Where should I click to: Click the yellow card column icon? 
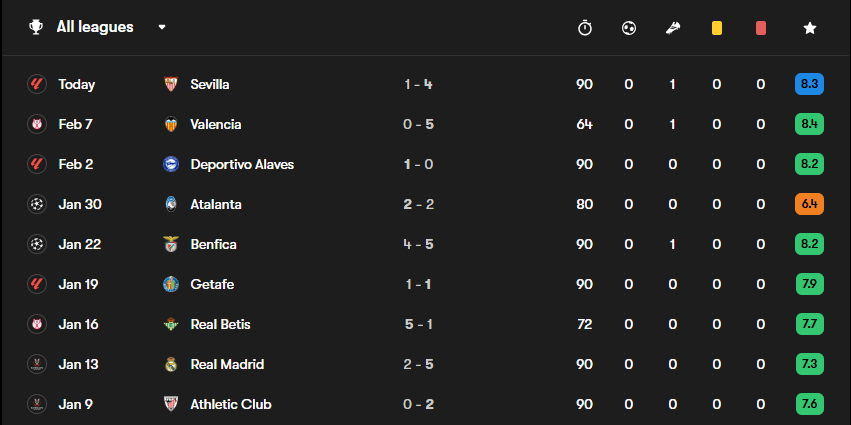pyautogui.click(x=717, y=28)
